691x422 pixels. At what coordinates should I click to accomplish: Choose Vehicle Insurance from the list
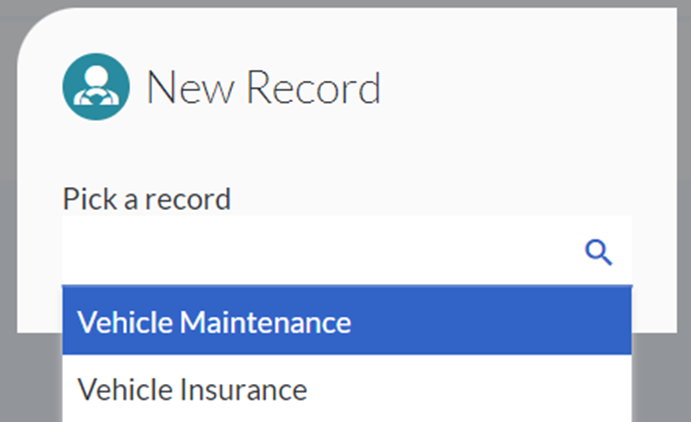pyautogui.click(x=192, y=389)
